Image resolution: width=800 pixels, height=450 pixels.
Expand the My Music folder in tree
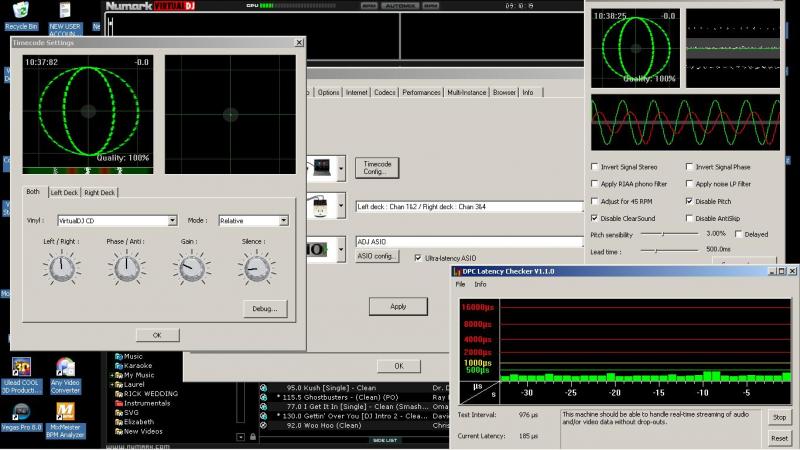pos(112,376)
